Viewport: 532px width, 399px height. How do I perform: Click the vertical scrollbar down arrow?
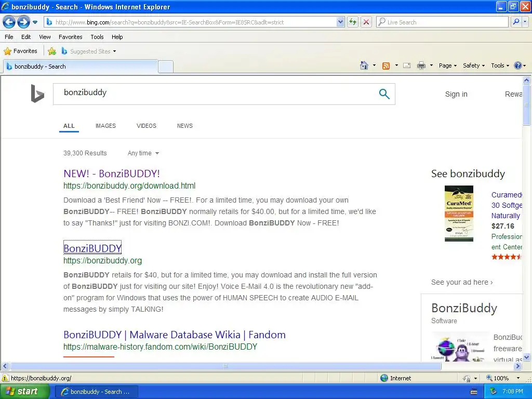click(527, 357)
